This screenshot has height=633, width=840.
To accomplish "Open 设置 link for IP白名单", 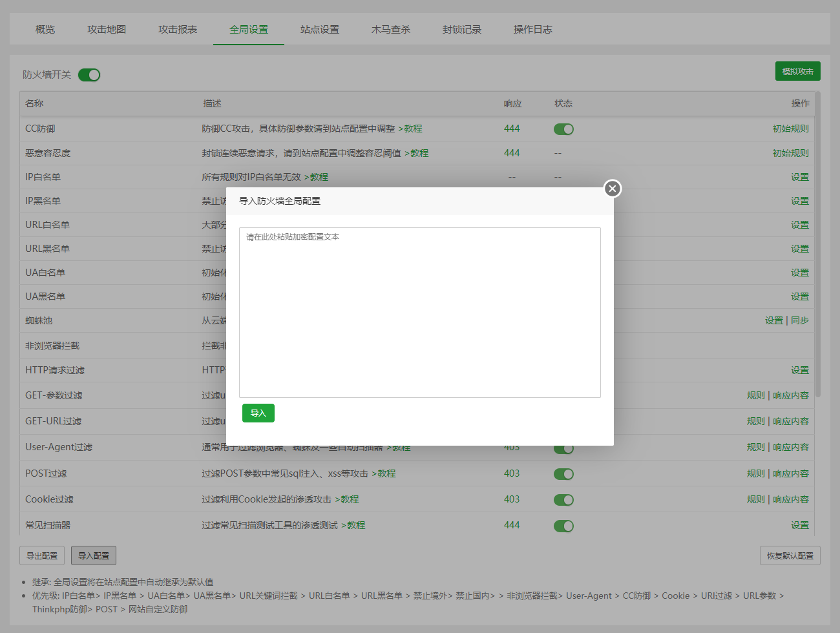I will 799,177.
